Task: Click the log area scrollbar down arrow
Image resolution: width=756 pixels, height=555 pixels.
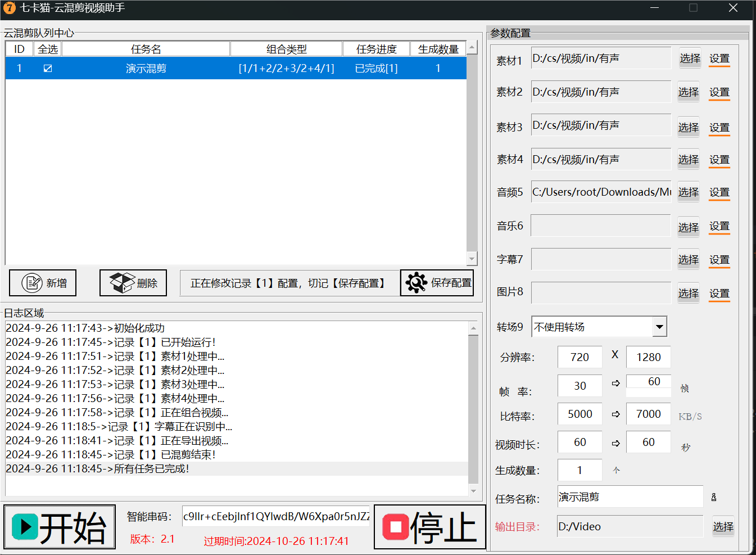Action: pos(473,491)
